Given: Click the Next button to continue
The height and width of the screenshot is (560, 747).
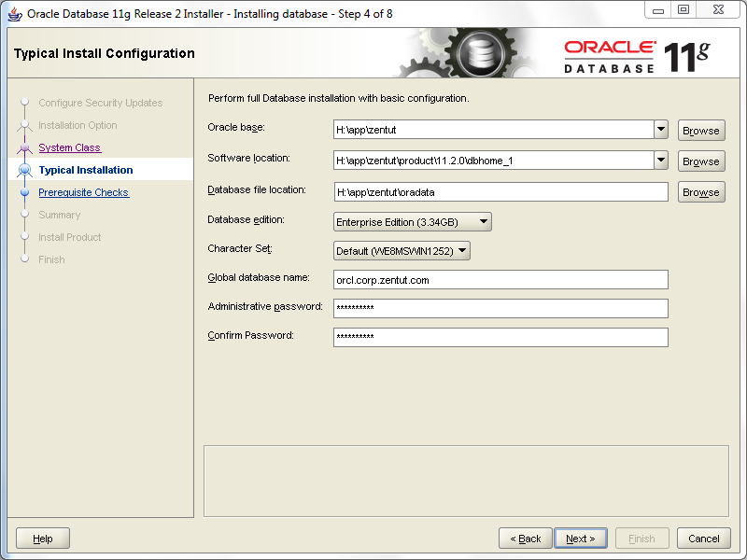Looking at the screenshot, I should pos(581,538).
